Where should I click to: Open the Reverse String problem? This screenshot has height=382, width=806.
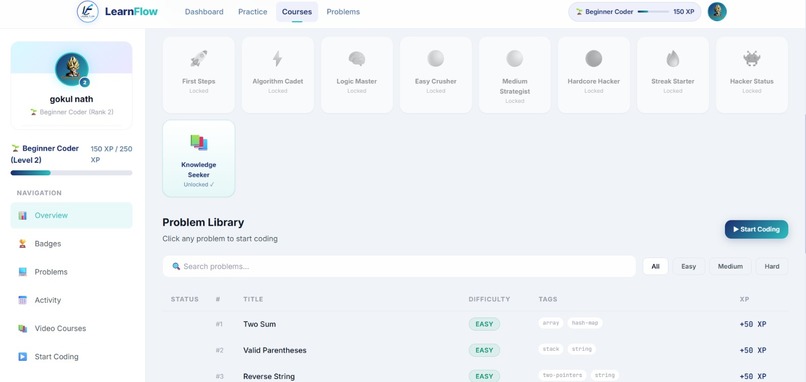269,376
